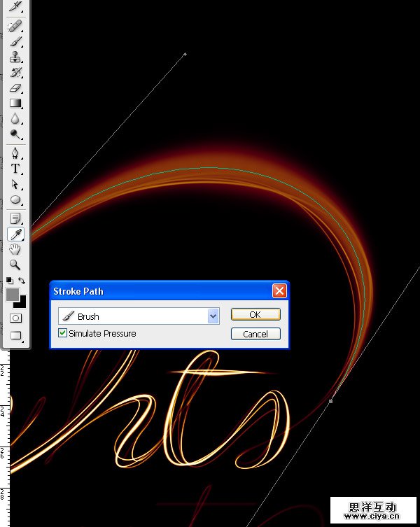Open the screen mode options button

click(15, 335)
